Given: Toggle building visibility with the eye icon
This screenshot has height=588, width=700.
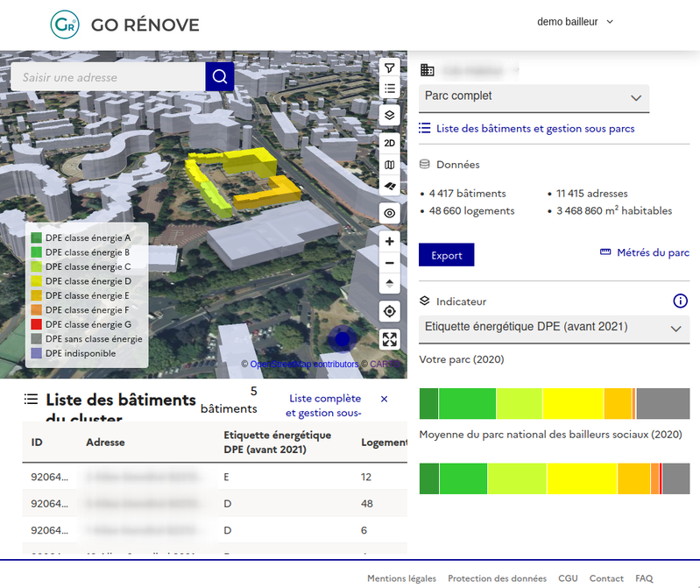Looking at the screenshot, I should 390,213.
